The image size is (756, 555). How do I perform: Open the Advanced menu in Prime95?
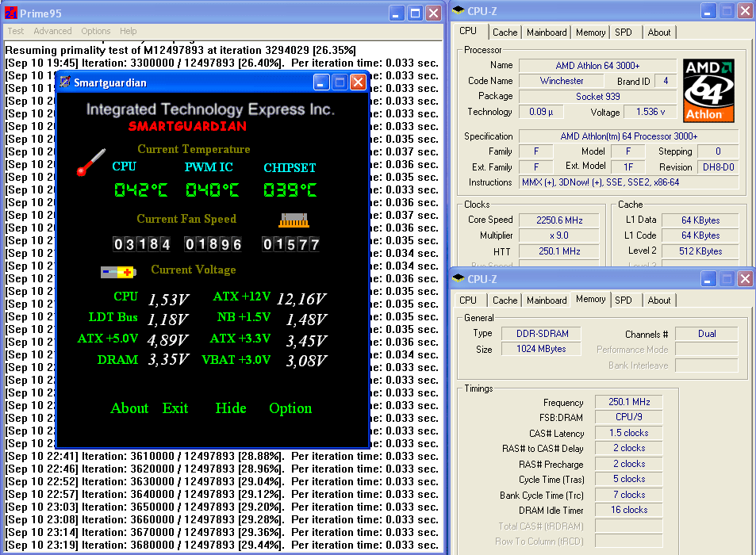52,31
